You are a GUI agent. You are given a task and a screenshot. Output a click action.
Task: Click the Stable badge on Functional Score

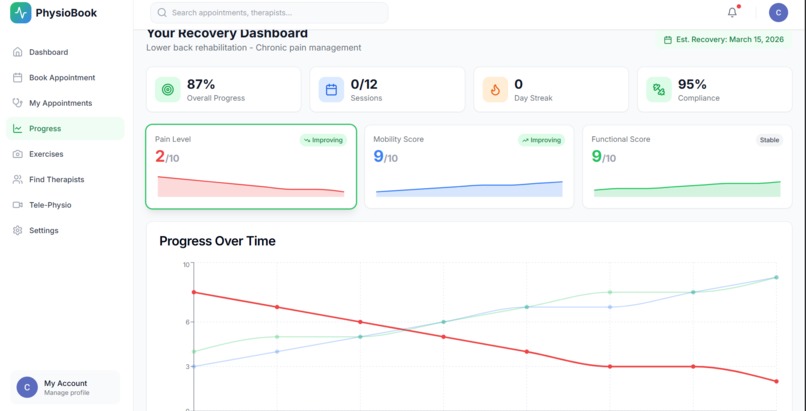770,140
